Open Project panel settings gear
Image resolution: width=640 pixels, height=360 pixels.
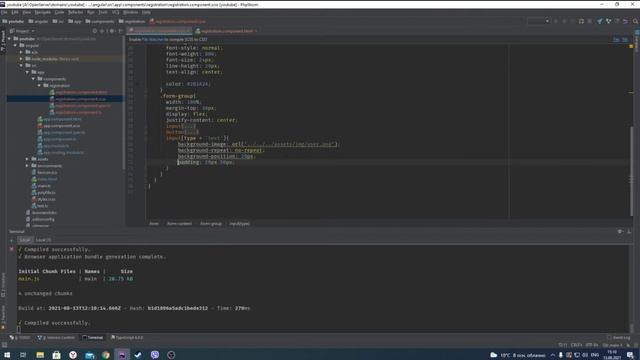click(112, 31)
